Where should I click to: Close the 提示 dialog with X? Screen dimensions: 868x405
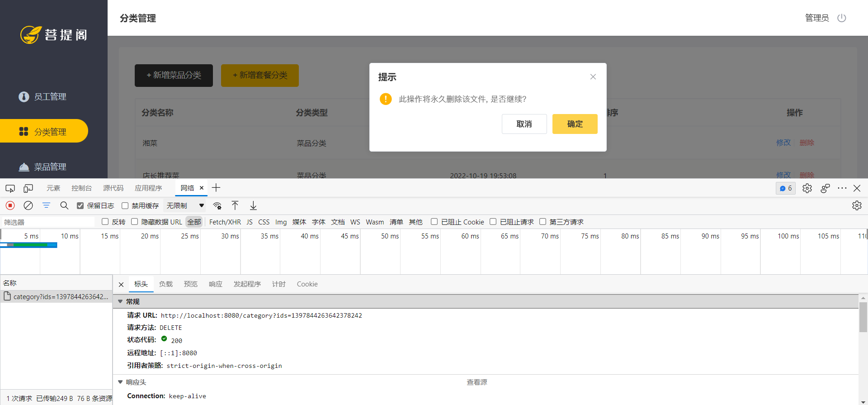(593, 77)
